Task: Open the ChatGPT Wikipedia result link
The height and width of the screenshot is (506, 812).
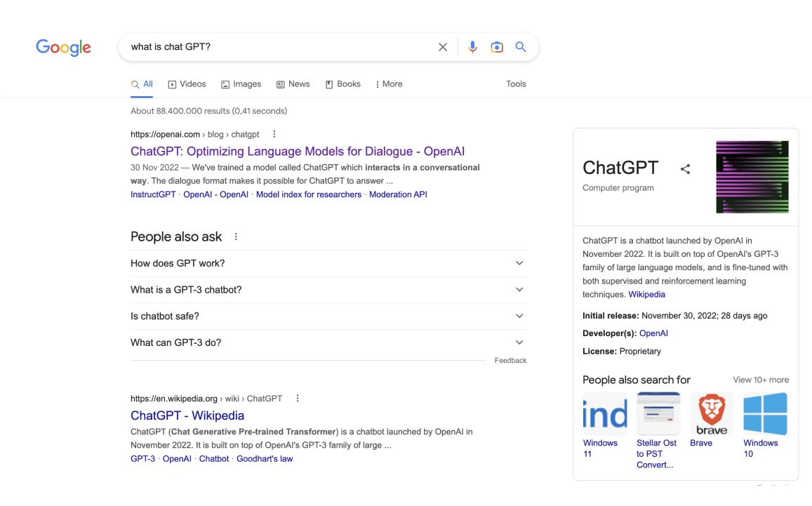Action: (187, 415)
